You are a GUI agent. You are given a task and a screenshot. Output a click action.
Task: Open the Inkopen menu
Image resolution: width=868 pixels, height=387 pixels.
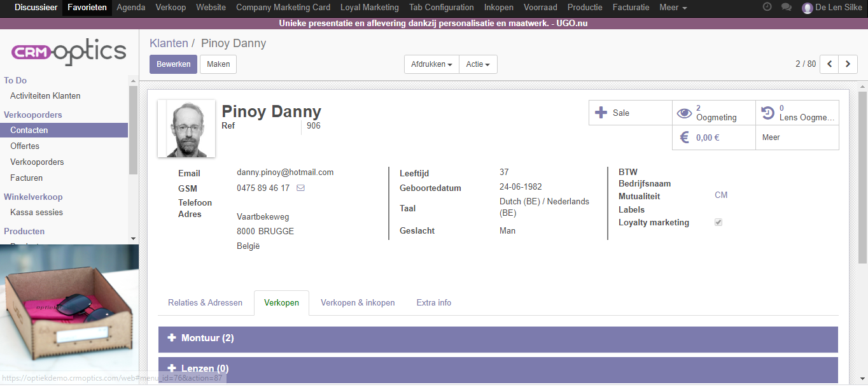coord(499,8)
